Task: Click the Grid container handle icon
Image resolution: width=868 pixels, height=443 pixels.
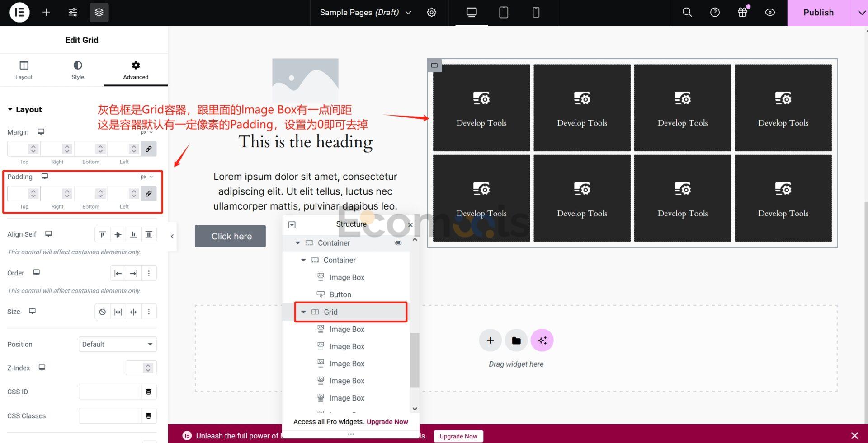Action: pyautogui.click(x=434, y=65)
